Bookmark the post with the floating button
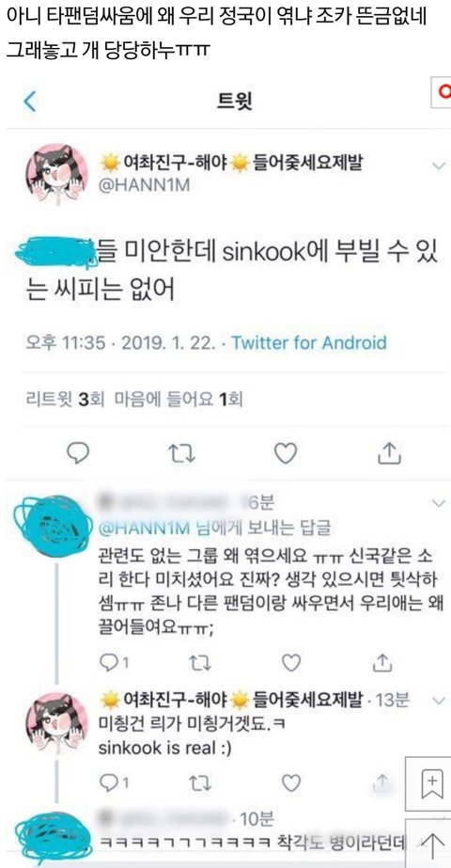 coord(432,784)
